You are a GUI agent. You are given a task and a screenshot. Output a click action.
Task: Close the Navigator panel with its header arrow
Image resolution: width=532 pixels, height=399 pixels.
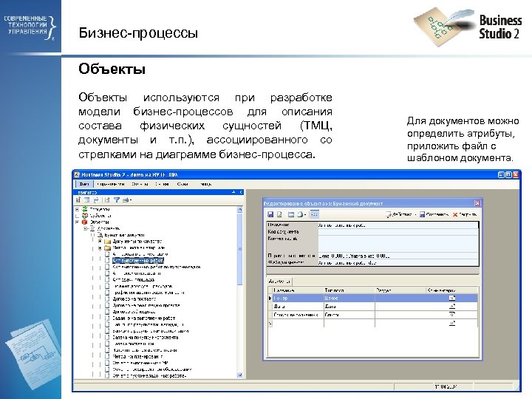click(x=241, y=192)
